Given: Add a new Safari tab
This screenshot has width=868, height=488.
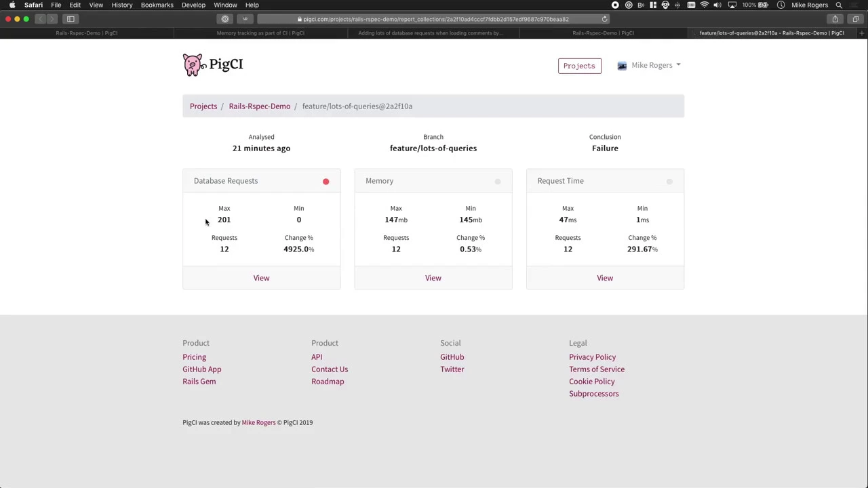Looking at the screenshot, I should [x=861, y=33].
